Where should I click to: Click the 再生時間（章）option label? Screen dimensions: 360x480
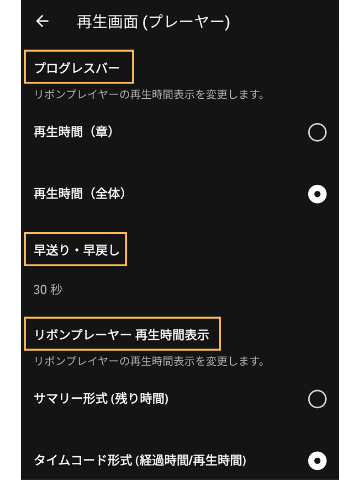(x=73, y=132)
